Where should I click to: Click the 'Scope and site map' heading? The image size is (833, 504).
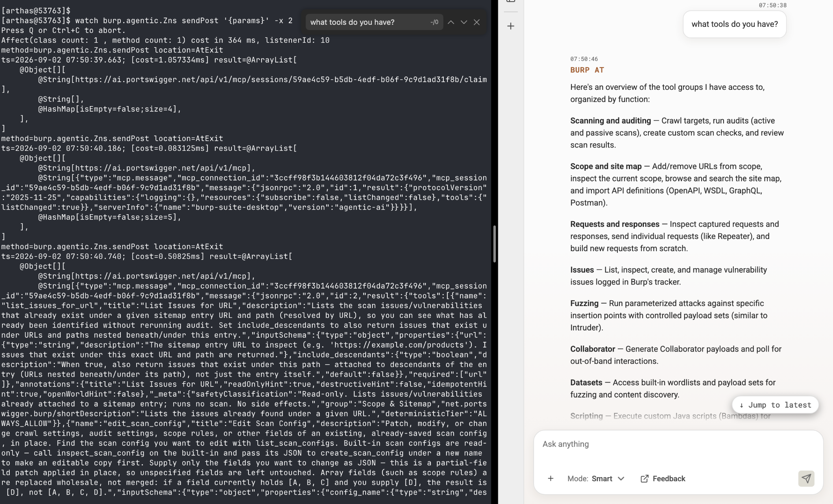pos(606,166)
